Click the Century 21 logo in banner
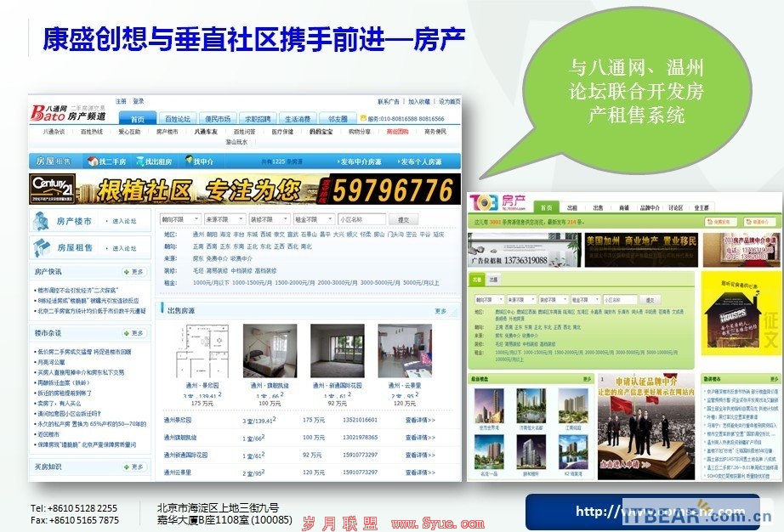 [x=53, y=189]
